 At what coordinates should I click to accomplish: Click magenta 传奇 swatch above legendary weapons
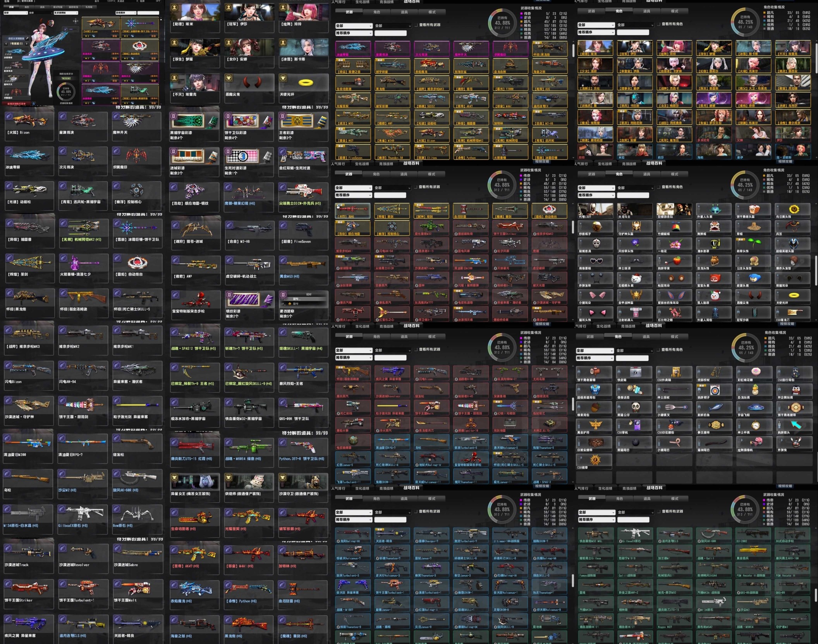[521, 13]
